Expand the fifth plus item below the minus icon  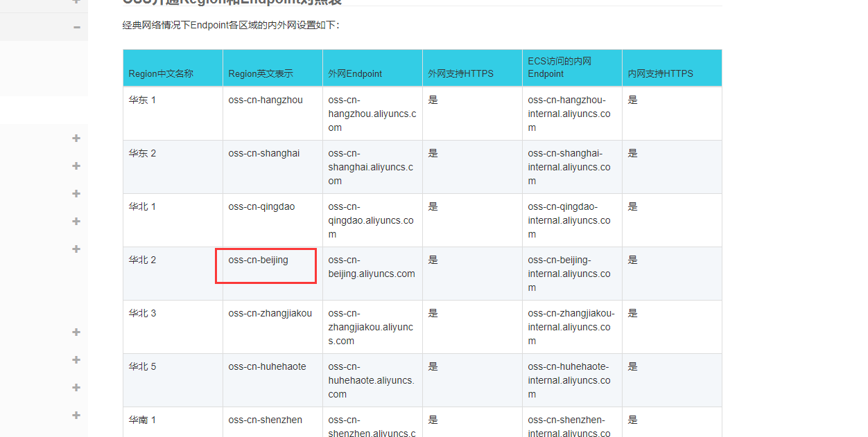76,249
